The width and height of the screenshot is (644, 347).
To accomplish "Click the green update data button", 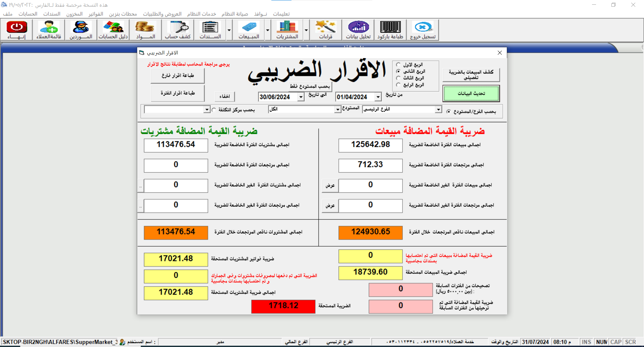I will pyautogui.click(x=471, y=93).
